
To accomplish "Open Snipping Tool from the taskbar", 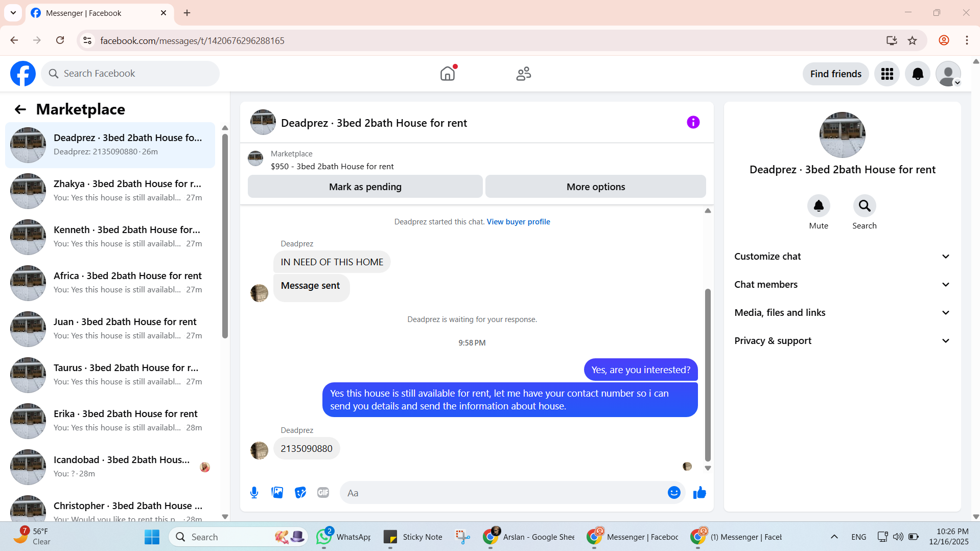I will (x=463, y=537).
